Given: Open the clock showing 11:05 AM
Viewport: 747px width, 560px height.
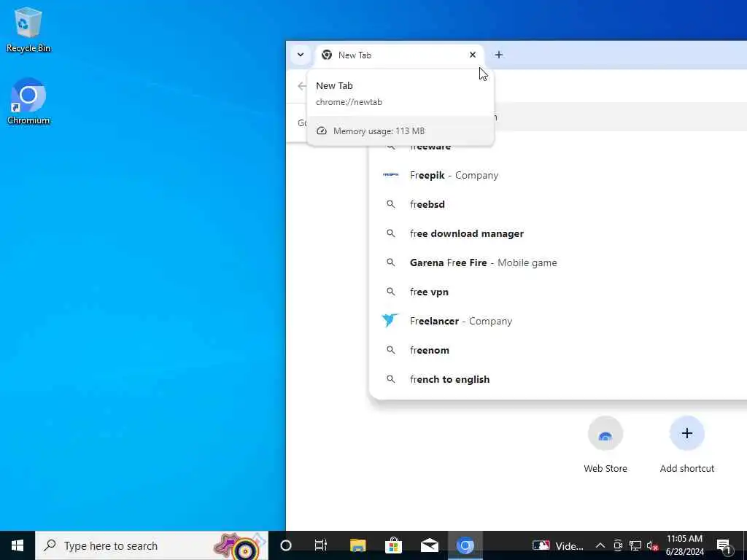Looking at the screenshot, I should pos(684,545).
